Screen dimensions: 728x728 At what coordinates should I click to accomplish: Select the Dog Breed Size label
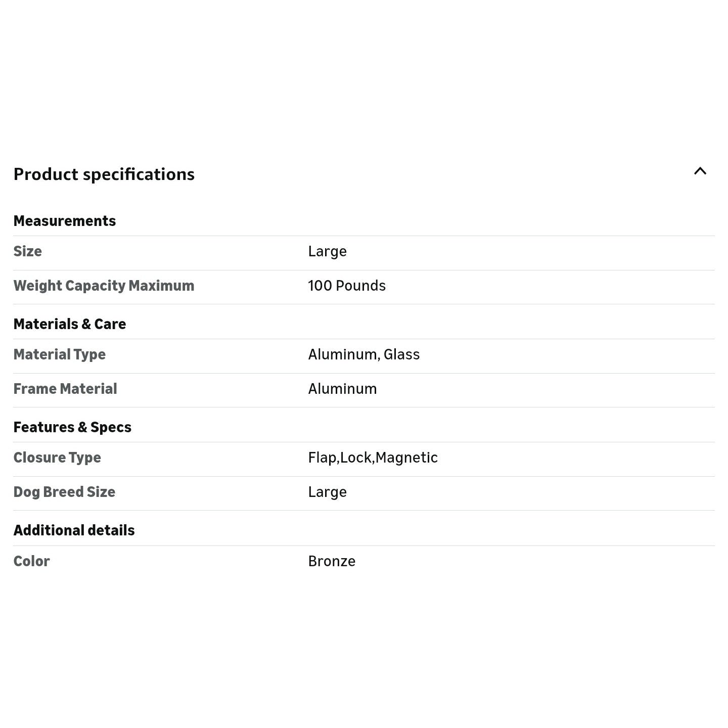[x=64, y=492]
